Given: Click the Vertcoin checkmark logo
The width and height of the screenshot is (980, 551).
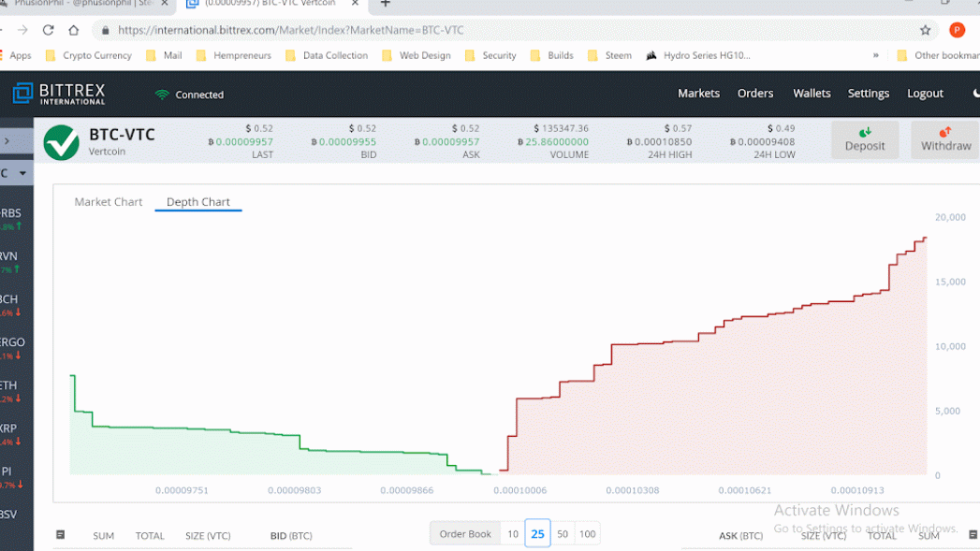Looking at the screenshot, I should click(x=61, y=142).
